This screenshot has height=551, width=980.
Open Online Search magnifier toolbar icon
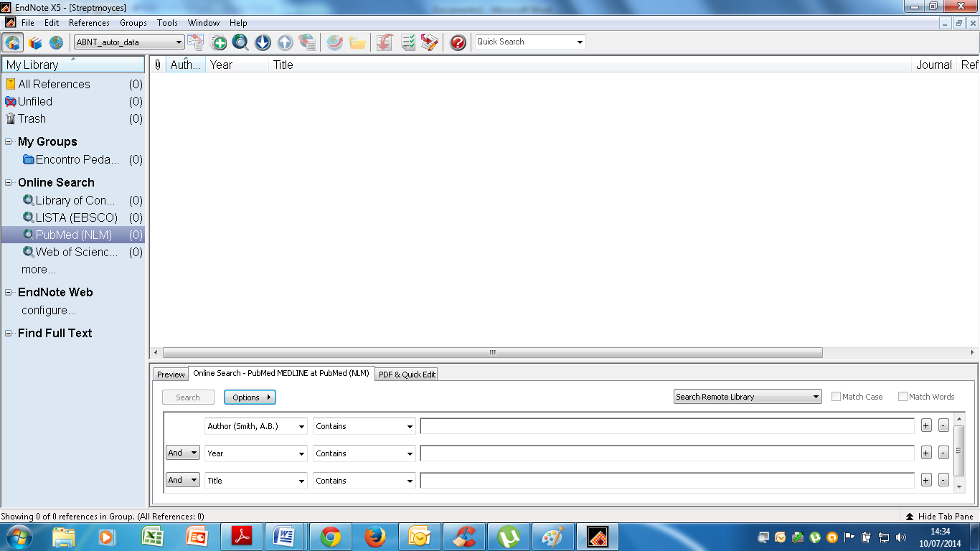[x=240, y=42]
